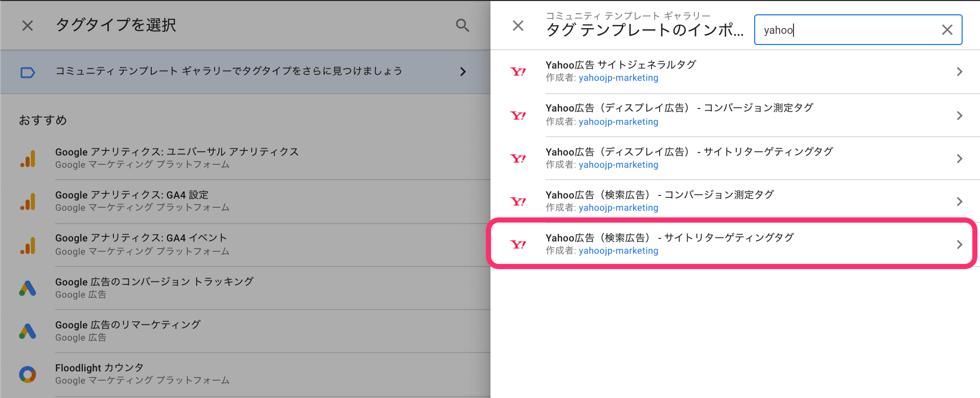This screenshot has height=398, width=980.
Task: Click Yahoo icon for ディスプレイ広告 コンバージョン測定タグ
Action: (518, 115)
